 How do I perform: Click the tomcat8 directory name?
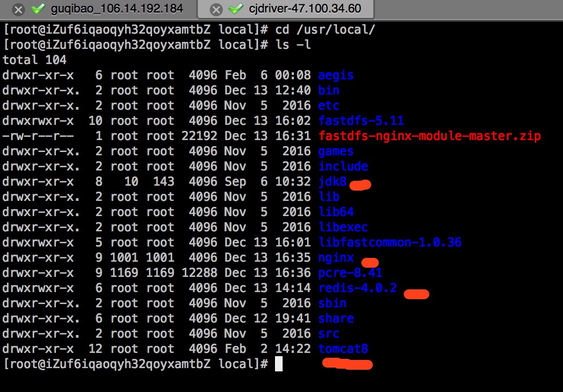click(343, 349)
